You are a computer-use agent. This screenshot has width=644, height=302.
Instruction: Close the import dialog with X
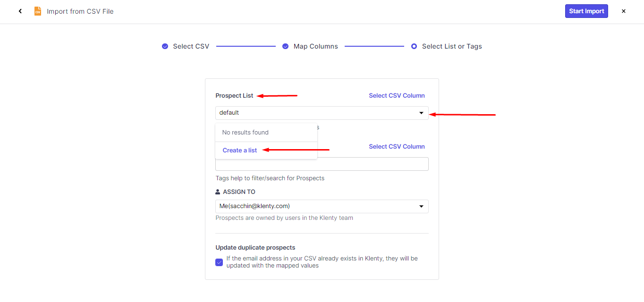pos(623,11)
